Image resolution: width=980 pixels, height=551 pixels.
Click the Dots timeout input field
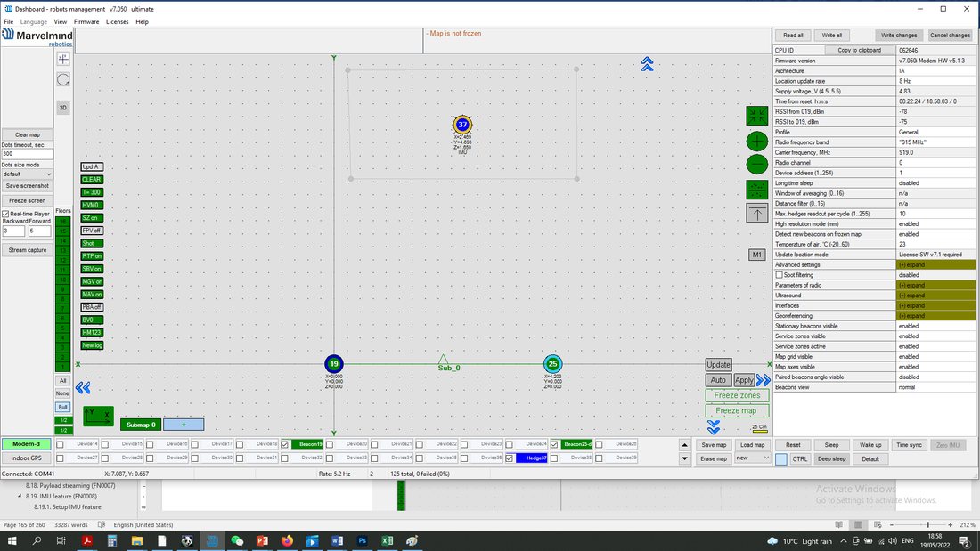pyautogui.click(x=27, y=154)
